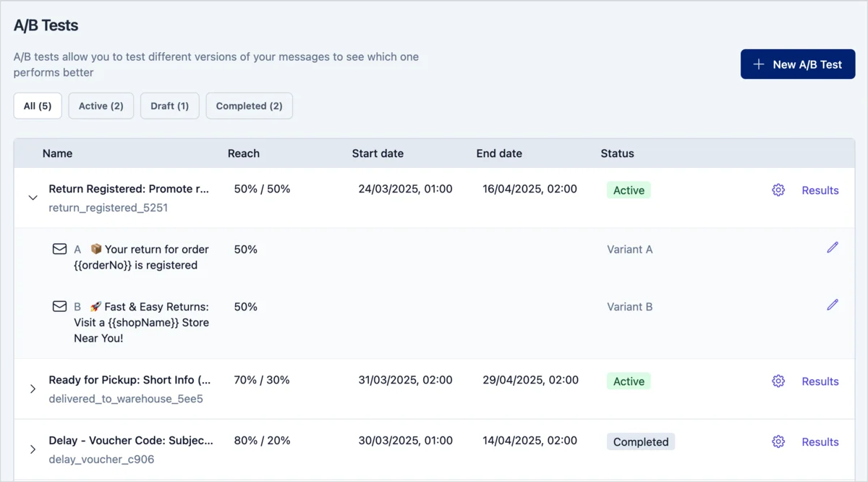868x482 pixels.
Task: Open settings gear for Ready for Pickup test
Action: (x=778, y=381)
